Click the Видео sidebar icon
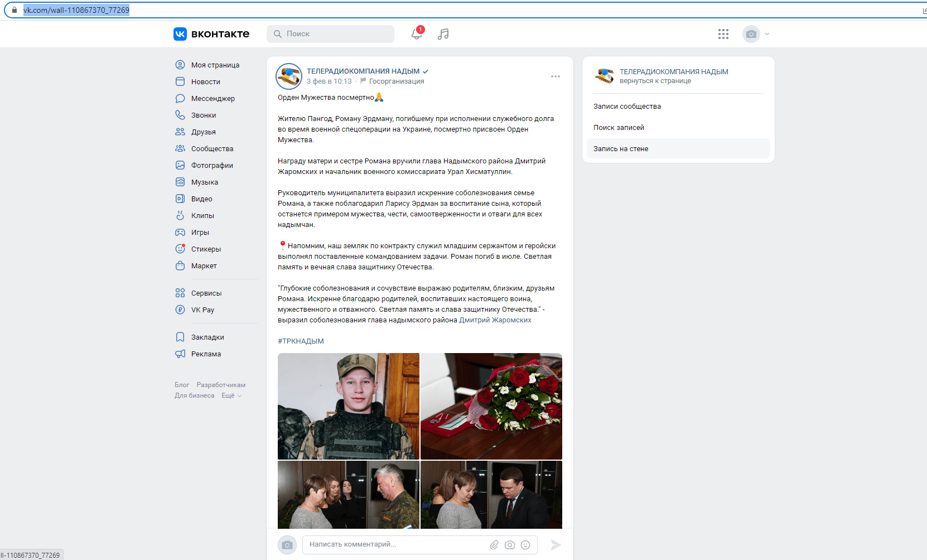The image size is (927, 560). [180, 199]
